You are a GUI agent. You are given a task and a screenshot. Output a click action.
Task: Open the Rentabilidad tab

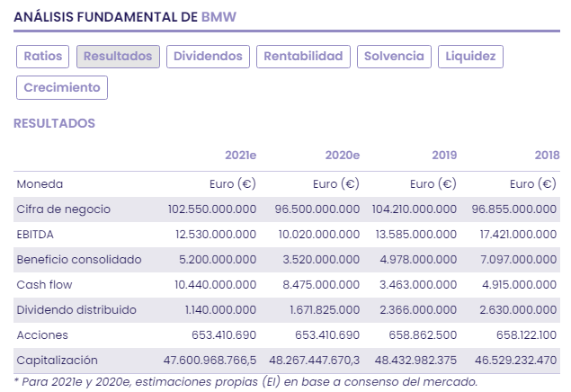tap(303, 57)
